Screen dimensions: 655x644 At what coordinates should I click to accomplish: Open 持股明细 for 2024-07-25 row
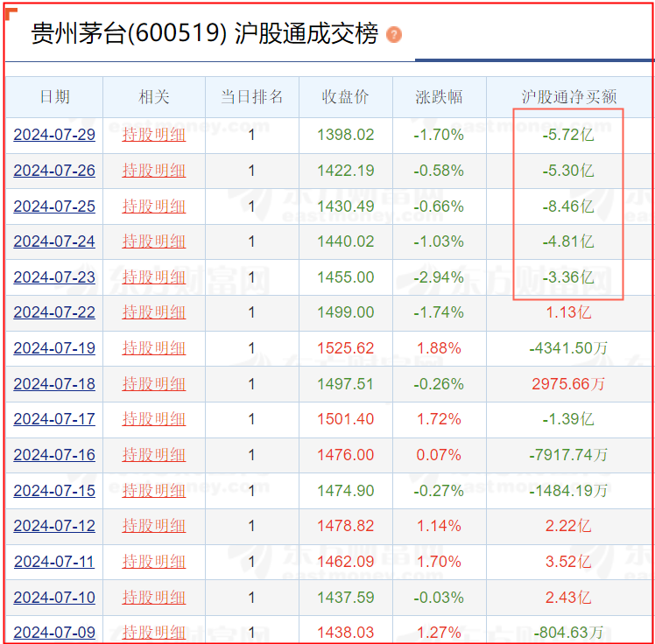154,206
